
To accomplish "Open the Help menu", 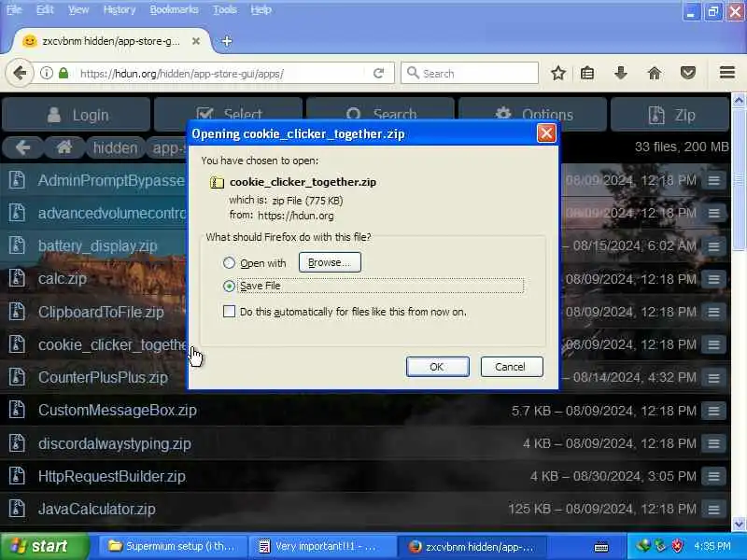I will [261, 9].
